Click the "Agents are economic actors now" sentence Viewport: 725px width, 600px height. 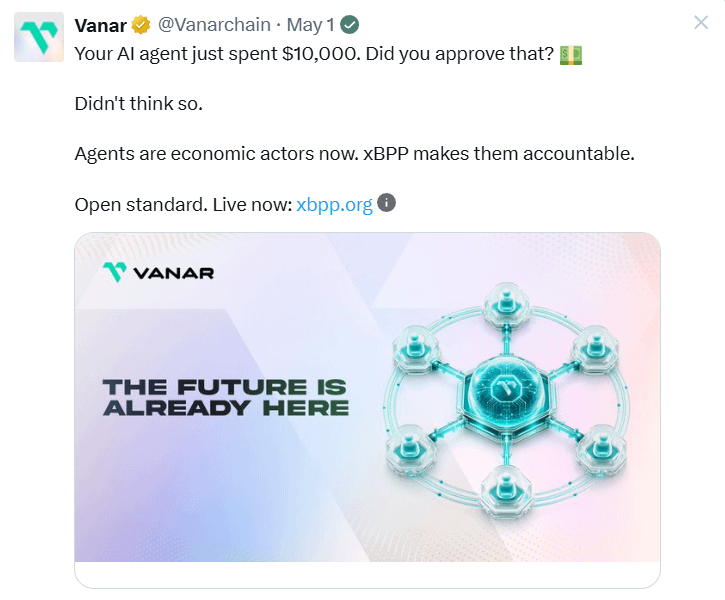[x=216, y=154]
